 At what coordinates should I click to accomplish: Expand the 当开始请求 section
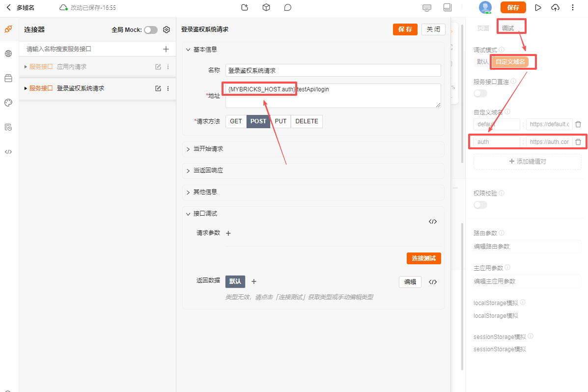[x=208, y=149]
